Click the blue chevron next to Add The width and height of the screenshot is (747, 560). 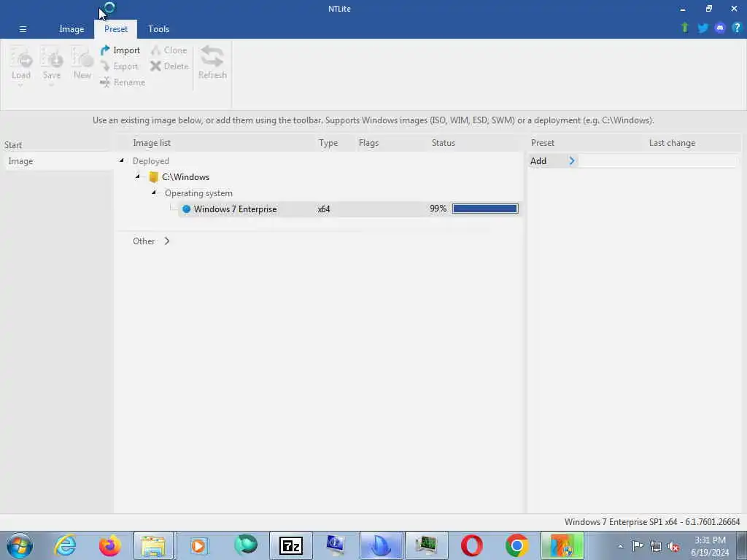572,161
